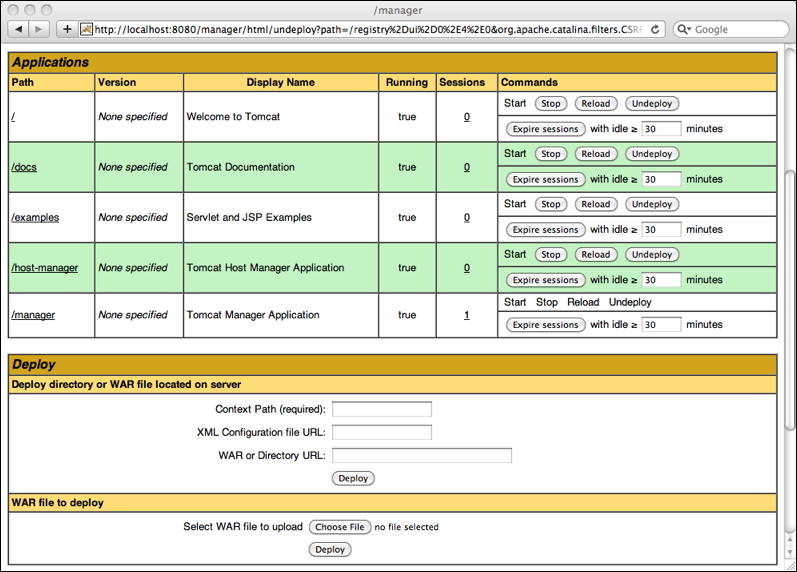Screen dimensions: 797x572
Task: Click the 'Tomcat Documentation' display name
Action: tap(240, 167)
